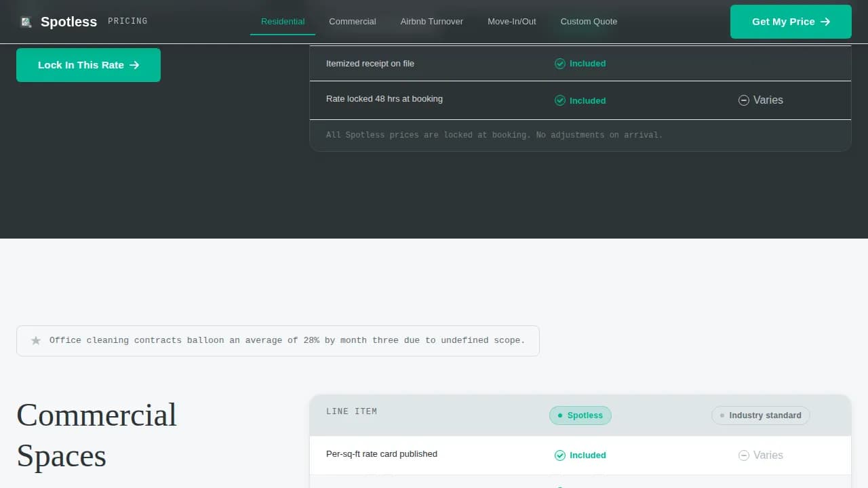Expand the LINE ITEM column header
This screenshot has width=868, height=488.
(x=352, y=411)
